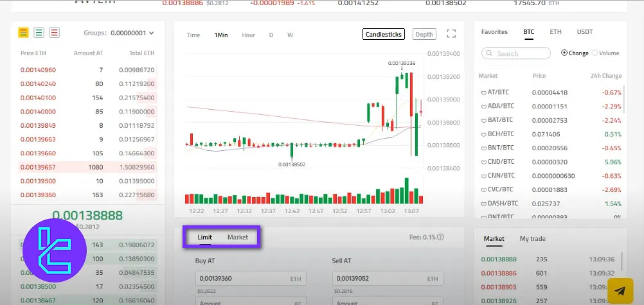This screenshot has width=644, height=305.
Task: Expand chart to fullscreen
Action: [451, 34]
